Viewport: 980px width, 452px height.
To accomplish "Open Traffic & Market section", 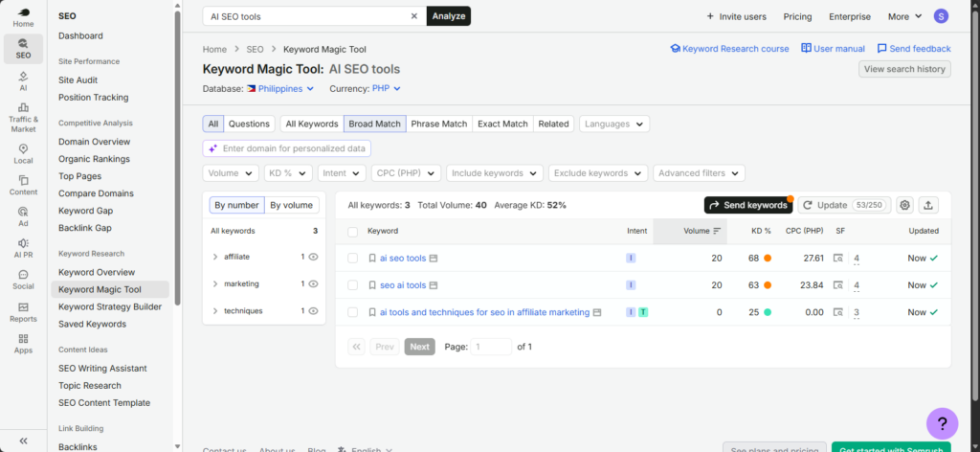I will [23, 118].
